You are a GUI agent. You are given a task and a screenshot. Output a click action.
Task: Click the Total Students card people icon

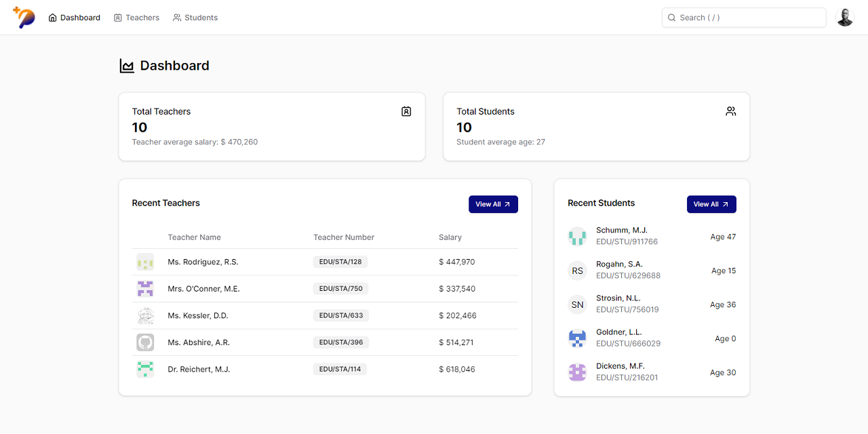[x=731, y=111]
